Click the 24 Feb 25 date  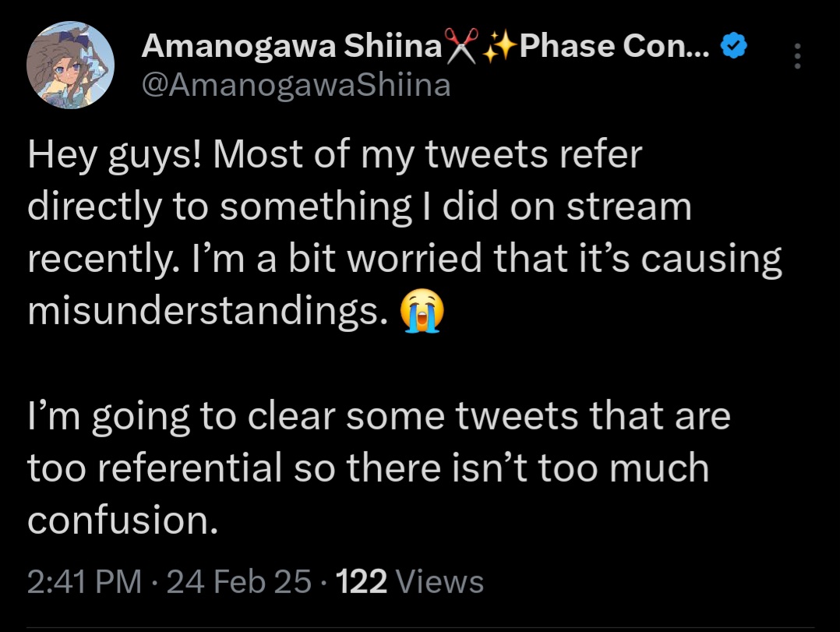238,581
